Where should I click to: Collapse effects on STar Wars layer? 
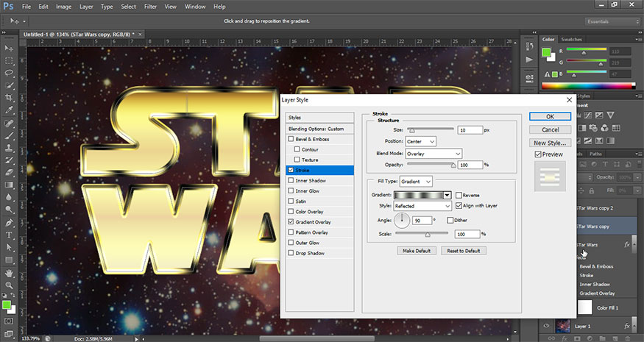pos(635,245)
